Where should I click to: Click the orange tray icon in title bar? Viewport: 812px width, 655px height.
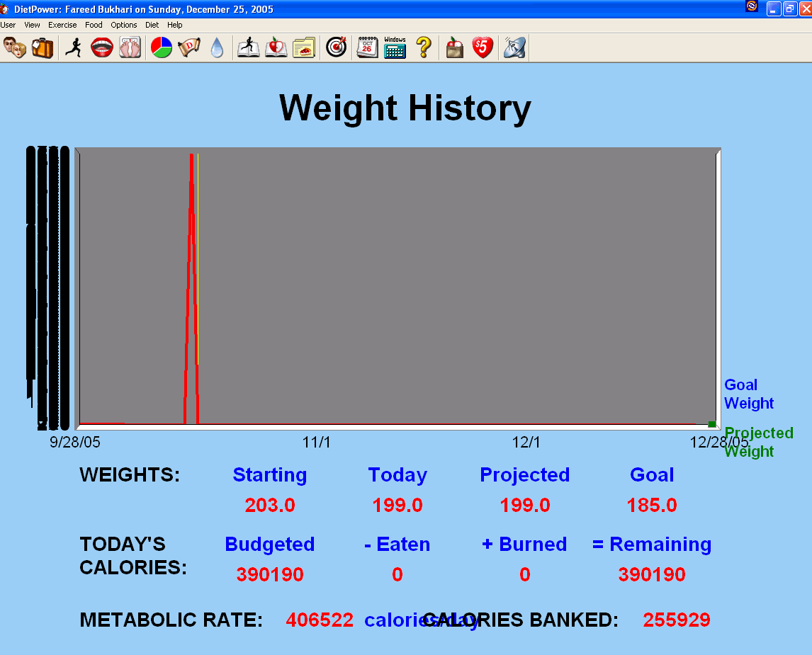point(752,6)
